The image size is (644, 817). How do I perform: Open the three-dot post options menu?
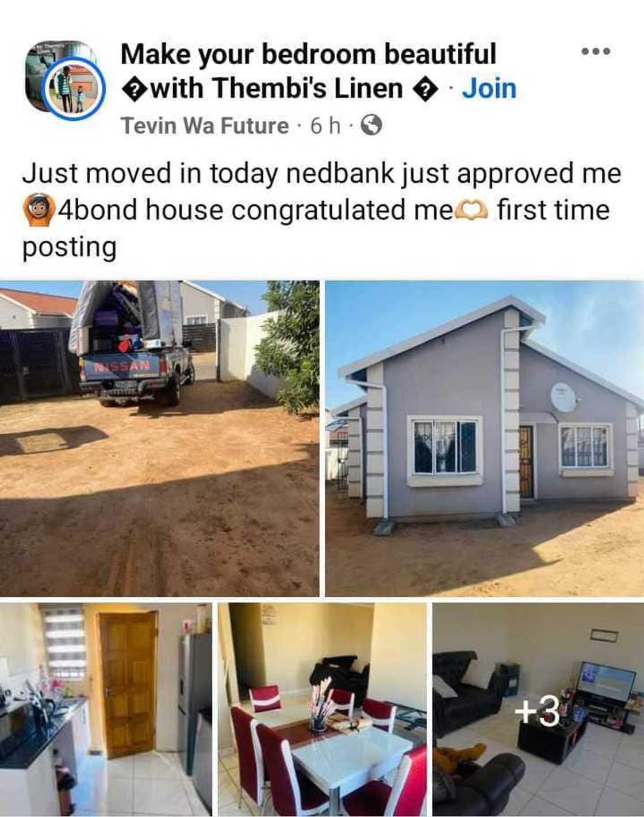(x=595, y=52)
